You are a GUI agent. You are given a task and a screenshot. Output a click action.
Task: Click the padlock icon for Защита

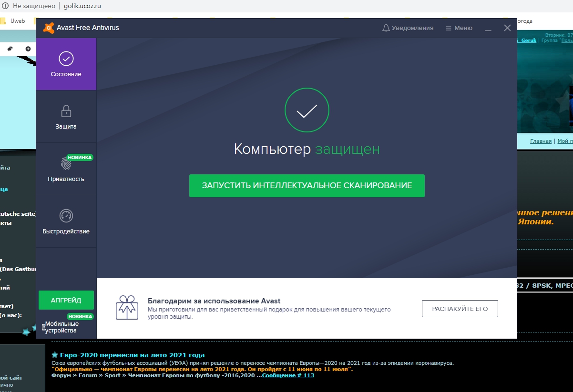[x=66, y=111]
